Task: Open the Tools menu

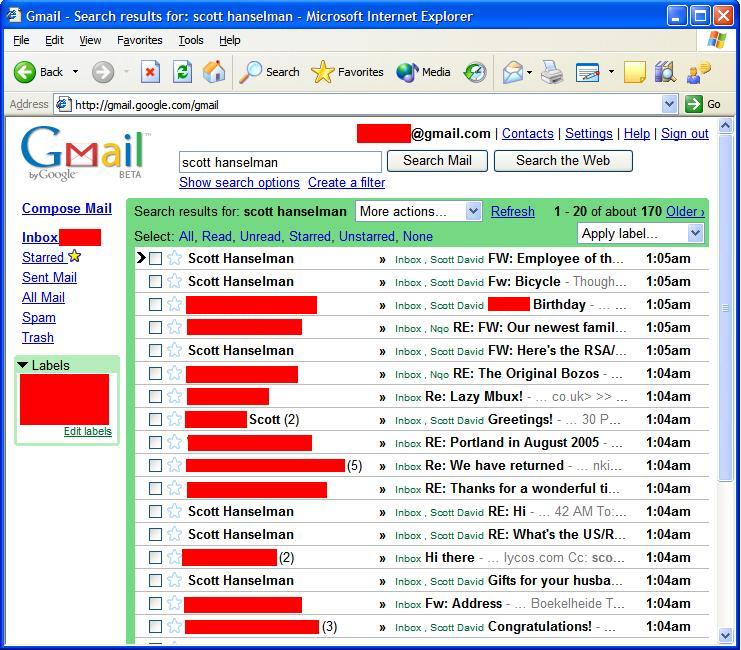Action: click(x=191, y=40)
